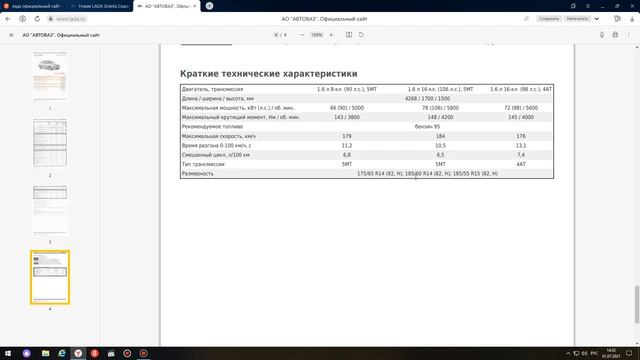Open Internet Explorer from taskbar
This screenshot has width=640, height=360.
pyautogui.click(x=62, y=353)
